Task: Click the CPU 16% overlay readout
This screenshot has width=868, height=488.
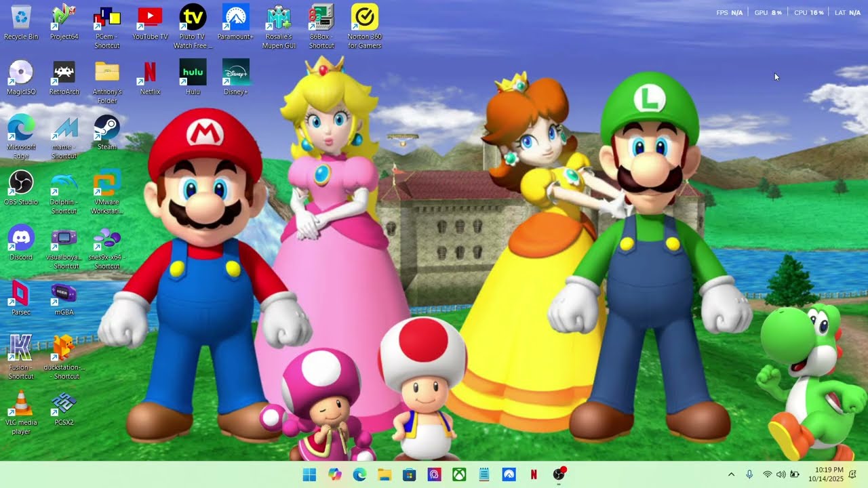Action: tap(809, 13)
